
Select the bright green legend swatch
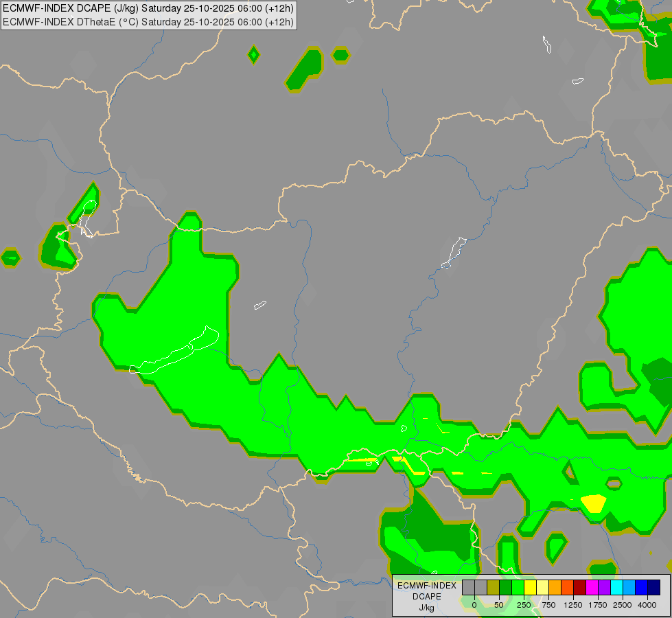click(x=518, y=587)
